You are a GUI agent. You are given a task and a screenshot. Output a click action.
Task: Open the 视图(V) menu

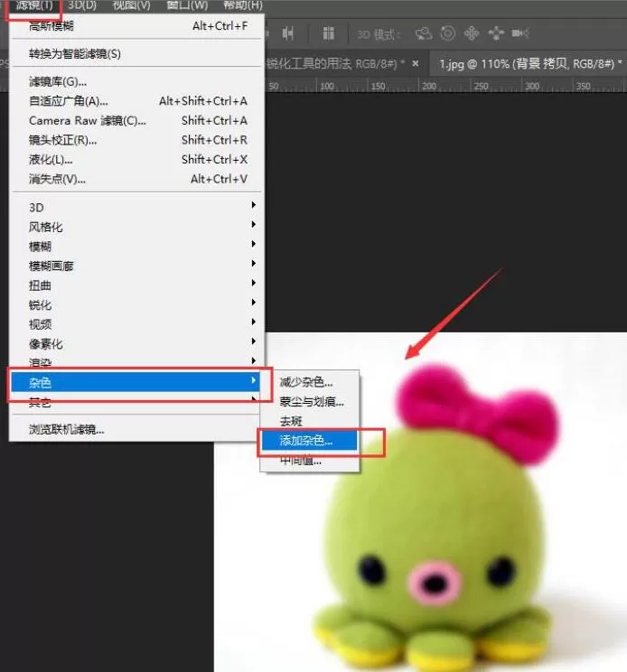(x=132, y=5)
